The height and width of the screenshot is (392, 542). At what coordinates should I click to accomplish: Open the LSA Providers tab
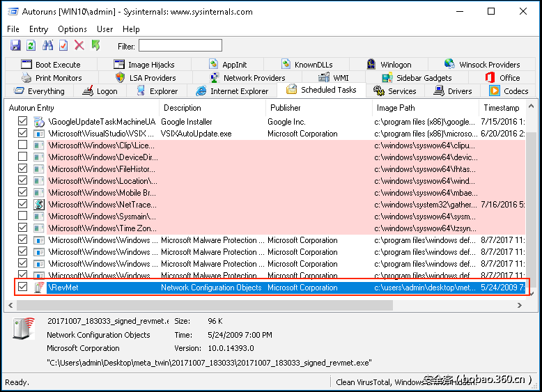146,78
